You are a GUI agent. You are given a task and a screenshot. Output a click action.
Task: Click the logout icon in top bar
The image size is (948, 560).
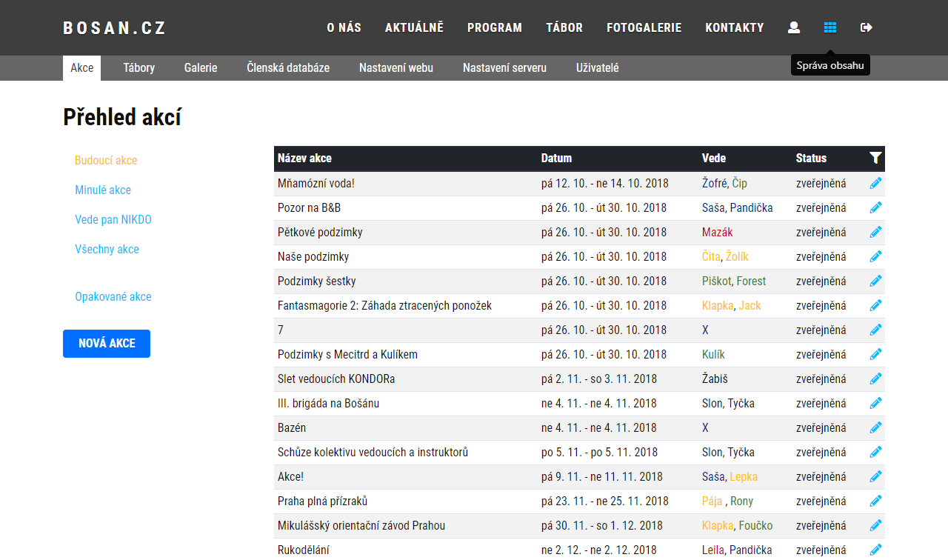click(x=867, y=27)
